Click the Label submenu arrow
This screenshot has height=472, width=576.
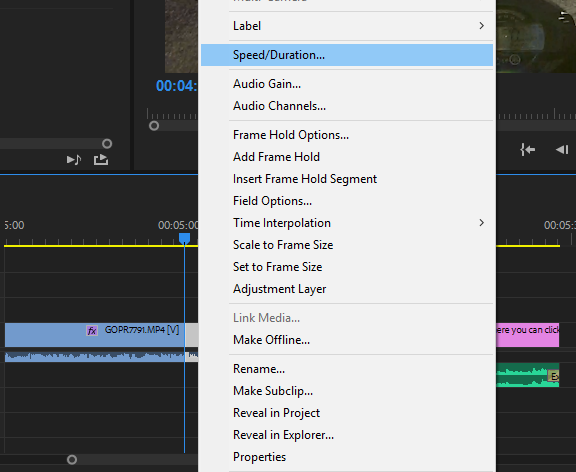482,26
